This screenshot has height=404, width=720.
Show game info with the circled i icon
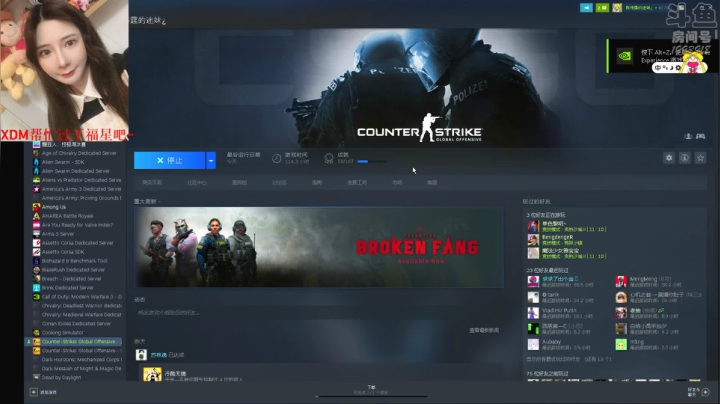pyautogui.click(x=685, y=158)
